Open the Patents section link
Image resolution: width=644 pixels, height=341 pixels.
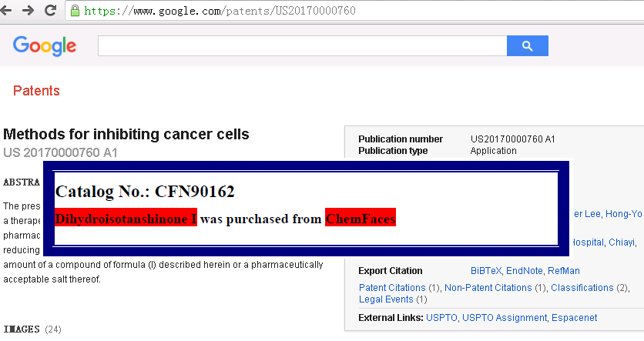click(x=36, y=91)
